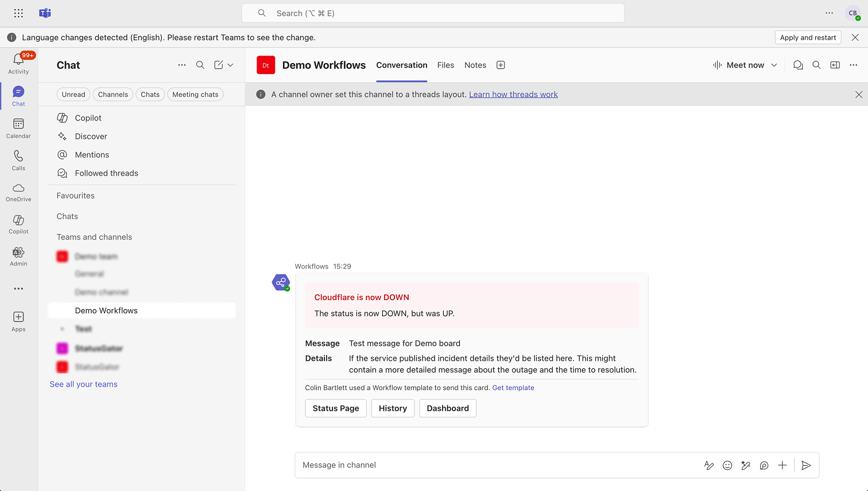Click Apply and restart button

click(x=808, y=37)
